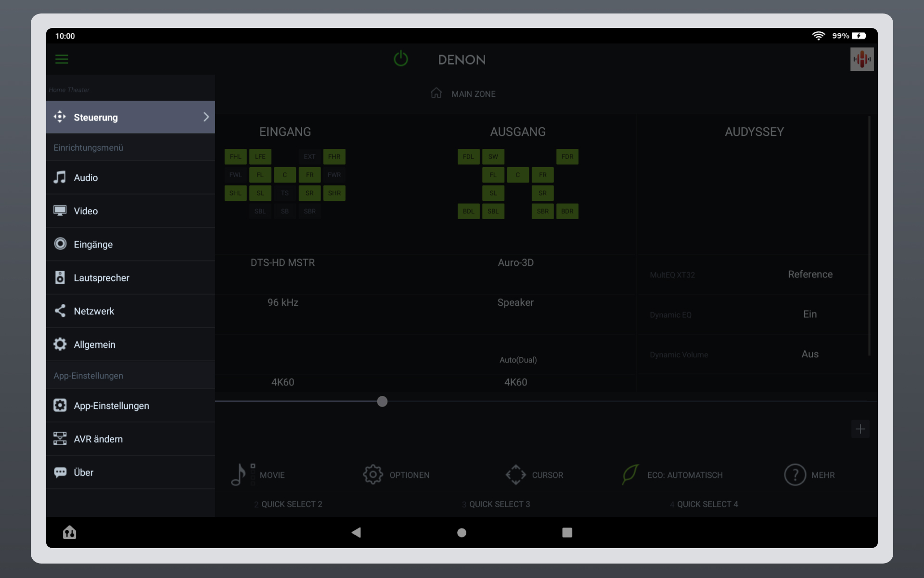Adjust the main volume slider knob
This screenshot has height=578, width=924.
(x=382, y=401)
